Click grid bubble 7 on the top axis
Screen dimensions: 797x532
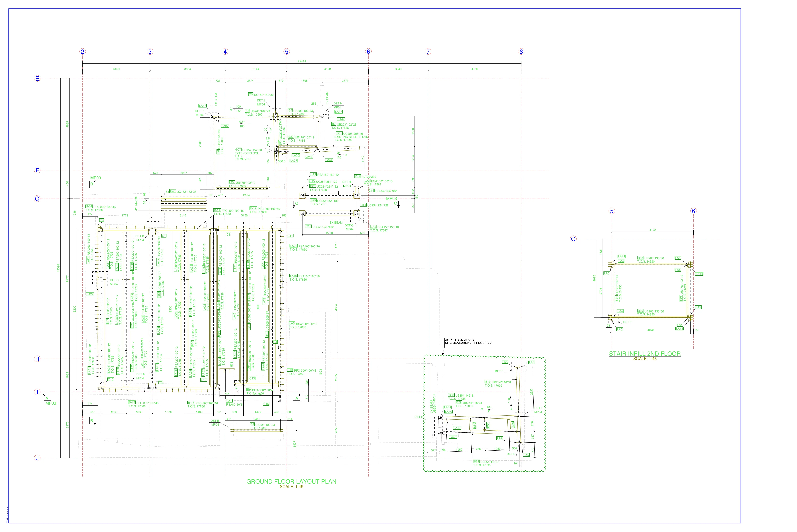(428, 52)
